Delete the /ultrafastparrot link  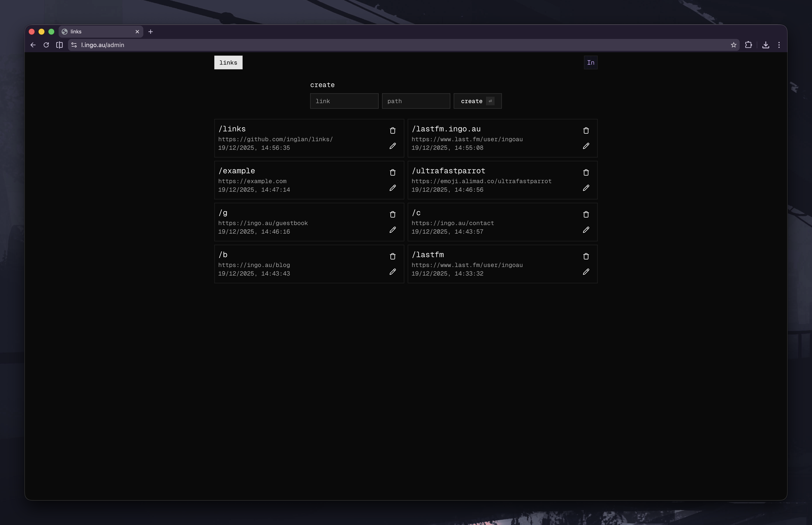tap(586, 172)
